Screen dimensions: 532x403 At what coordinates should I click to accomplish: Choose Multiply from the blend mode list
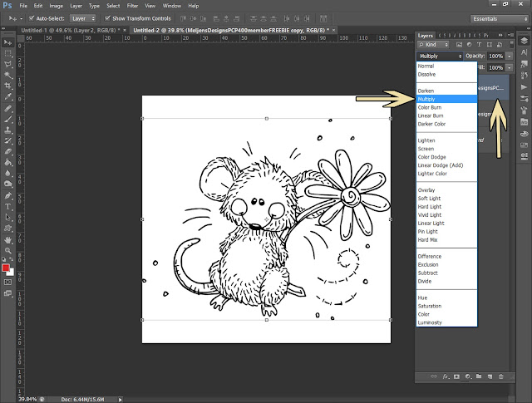pyautogui.click(x=426, y=98)
